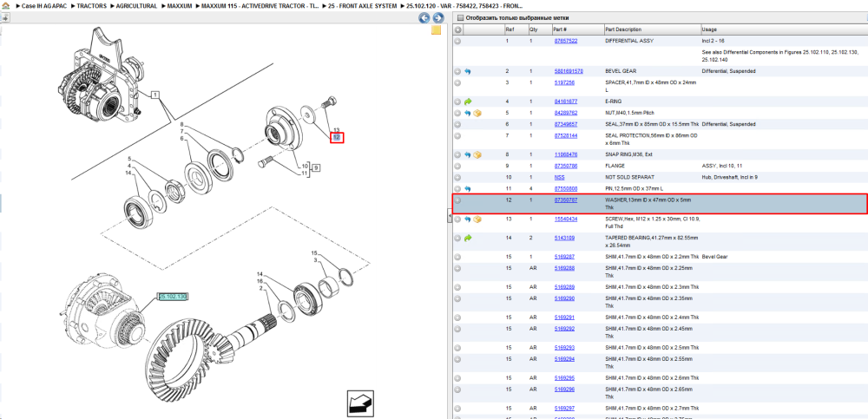Select callout 1 box in the diagram
Image resolution: width=868 pixels, height=419 pixels.
[x=155, y=95]
